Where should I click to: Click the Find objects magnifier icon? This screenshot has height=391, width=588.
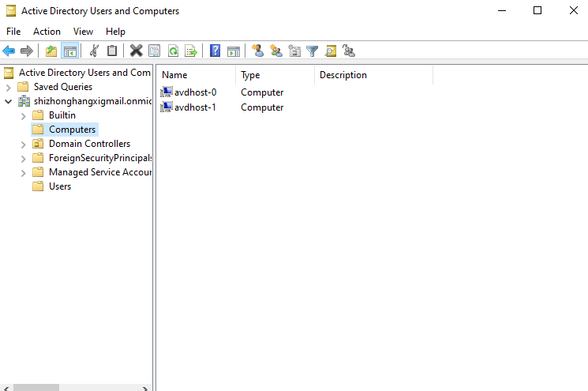[x=331, y=51]
